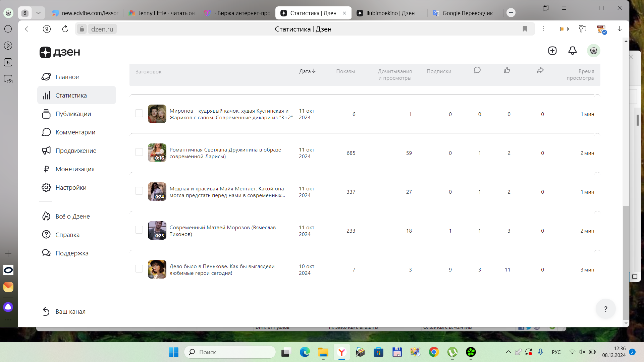Click the page bookmark icon in address bar

coord(525,29)
